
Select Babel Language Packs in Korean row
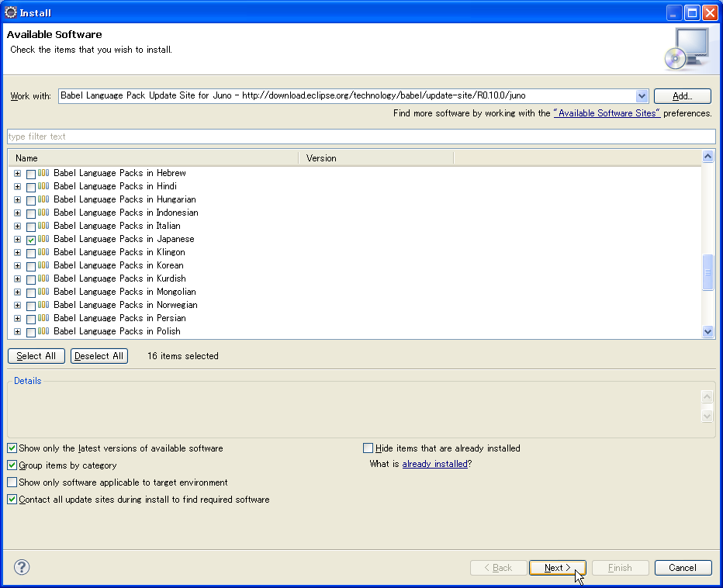119,265
